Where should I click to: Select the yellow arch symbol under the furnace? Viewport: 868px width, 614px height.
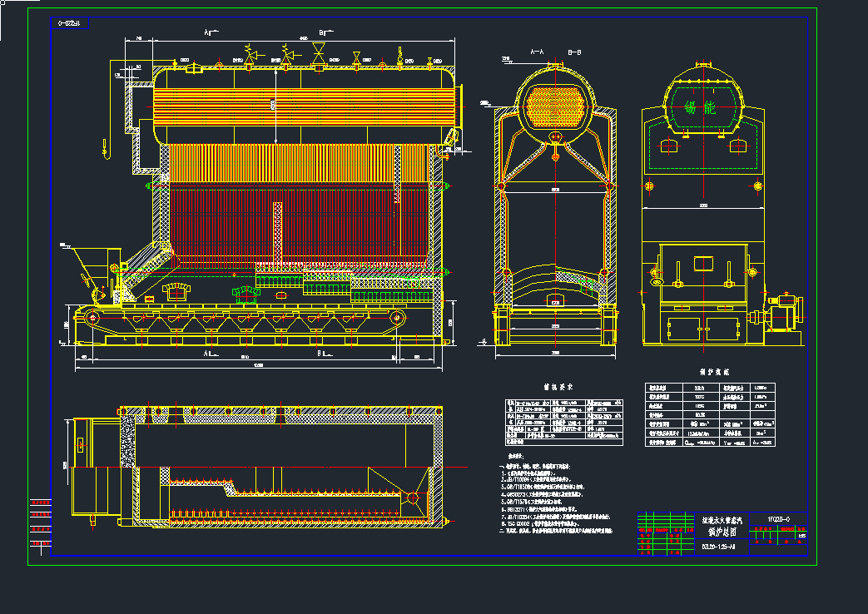coord(176,290)
